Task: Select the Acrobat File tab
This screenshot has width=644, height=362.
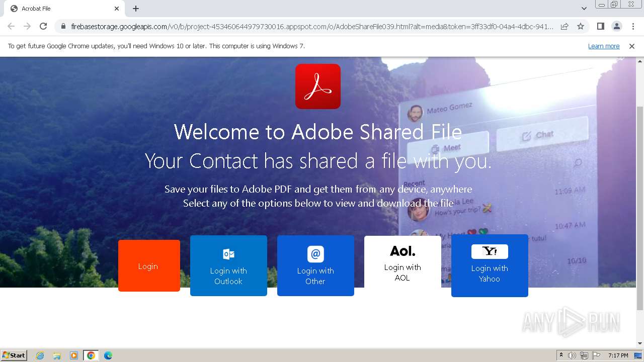Action: click(x=64, y=9)
